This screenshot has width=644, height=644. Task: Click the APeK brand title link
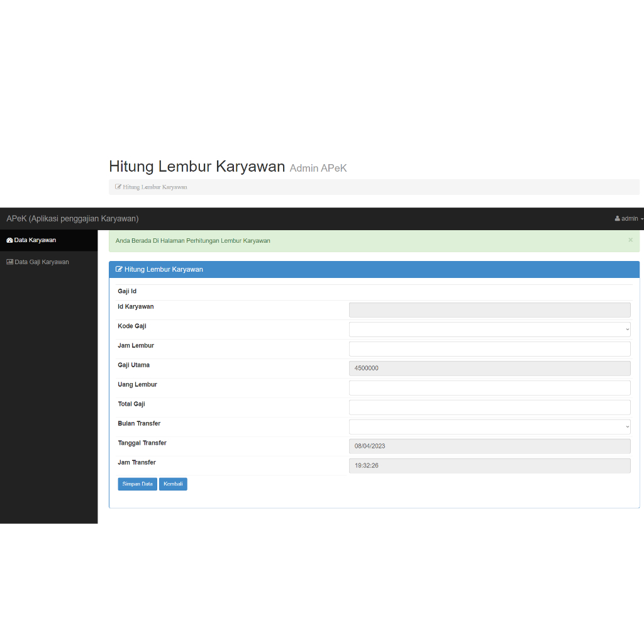click(x=72, y=219)
